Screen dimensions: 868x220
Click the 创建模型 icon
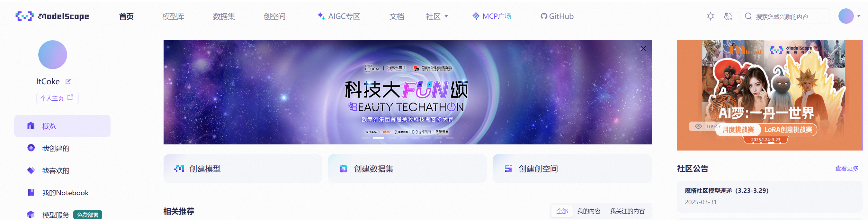pos(179,168)
